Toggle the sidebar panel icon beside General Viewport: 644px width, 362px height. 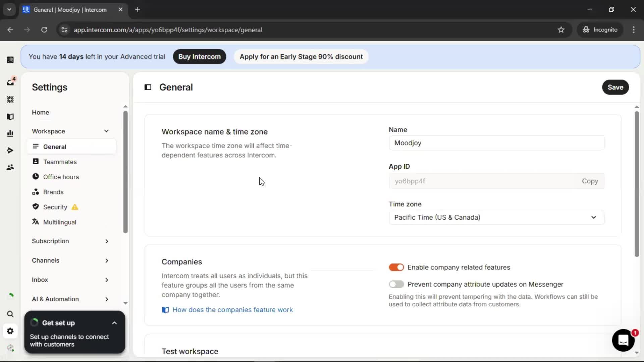click(x=148, y=87)
